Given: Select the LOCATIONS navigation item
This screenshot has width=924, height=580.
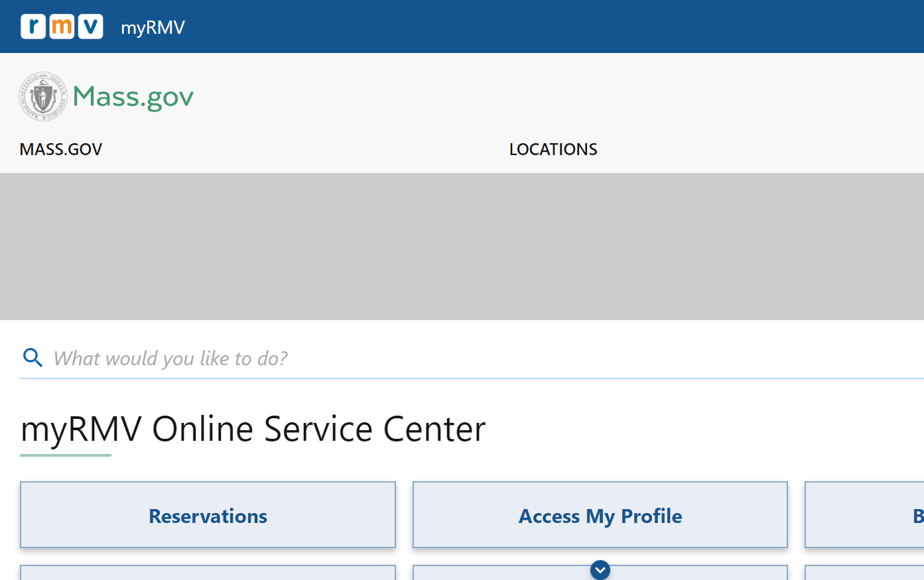Looking at the screenshot, I should click(553, 149).
